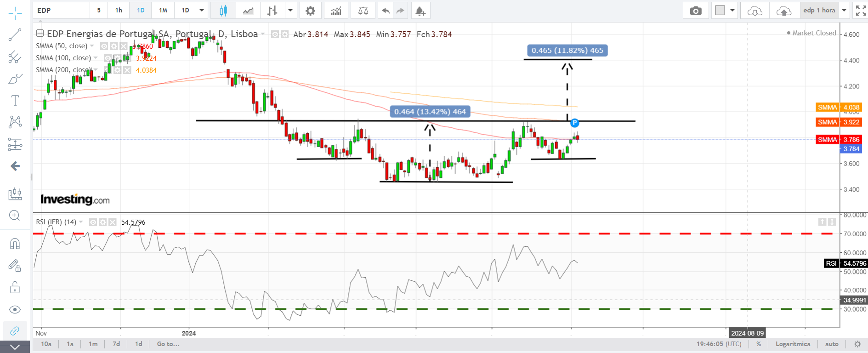
Task: Open dropdown after EDP Energias title
Action: pyautogui.click(x=263, y=34)
